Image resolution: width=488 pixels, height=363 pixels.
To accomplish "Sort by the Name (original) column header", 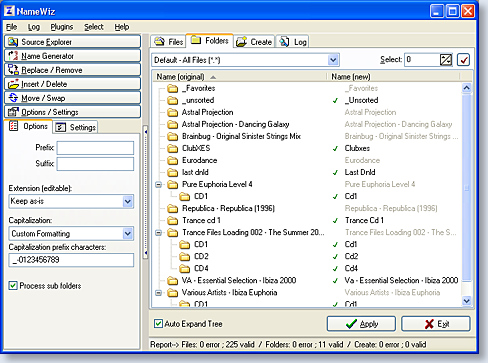I will click(239, 77).
